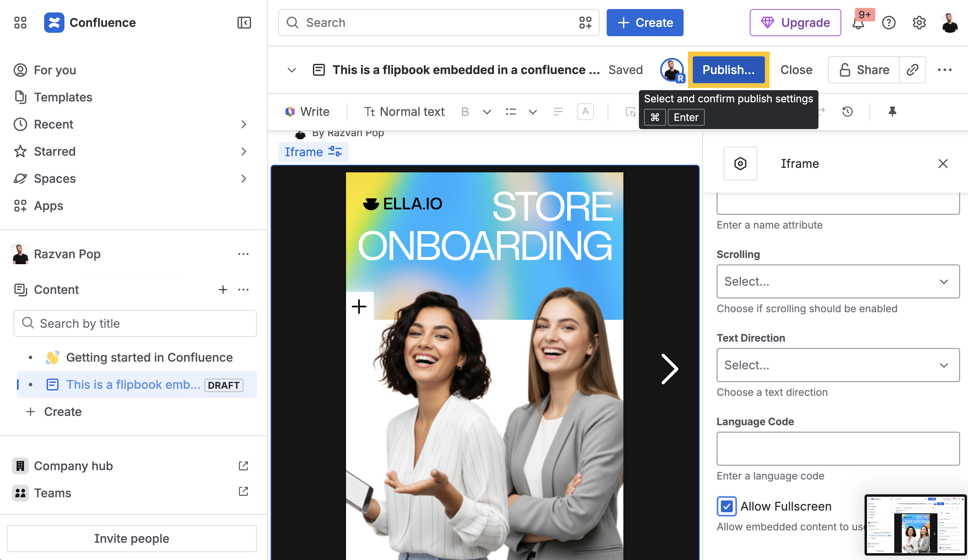Close the Iframe panel
This screenshot has width=968, height=560.
pos(943,164)
